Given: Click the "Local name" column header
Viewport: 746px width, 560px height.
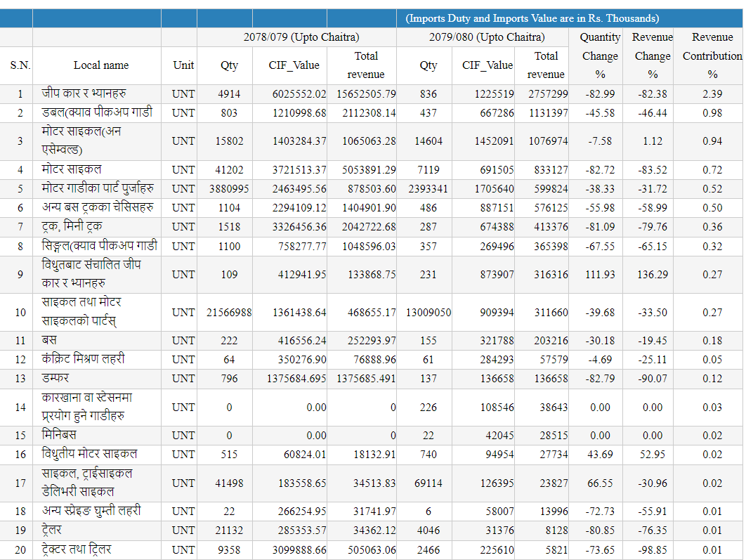Looking at the screenshot, I should (101, 65).
